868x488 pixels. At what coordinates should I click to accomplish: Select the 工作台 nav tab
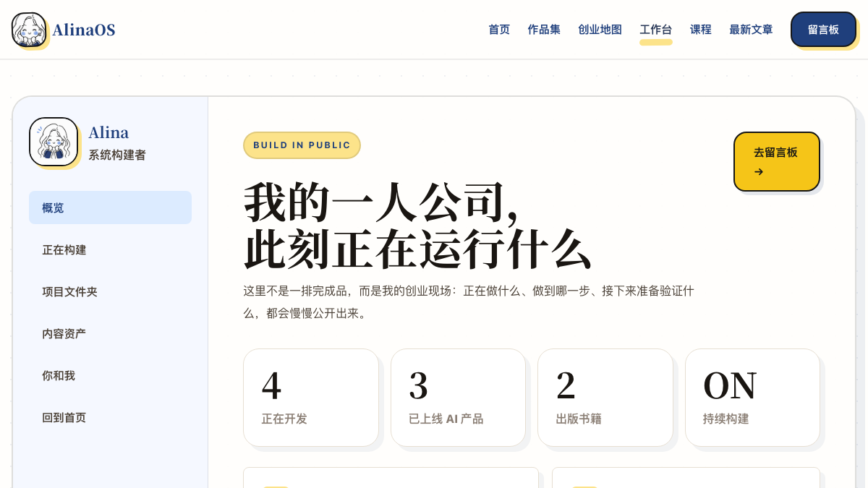click(x=656, y=30)
